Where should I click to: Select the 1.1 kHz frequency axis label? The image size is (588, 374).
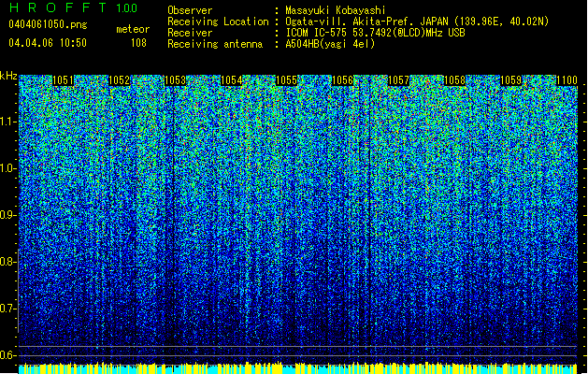pos(8,122)
